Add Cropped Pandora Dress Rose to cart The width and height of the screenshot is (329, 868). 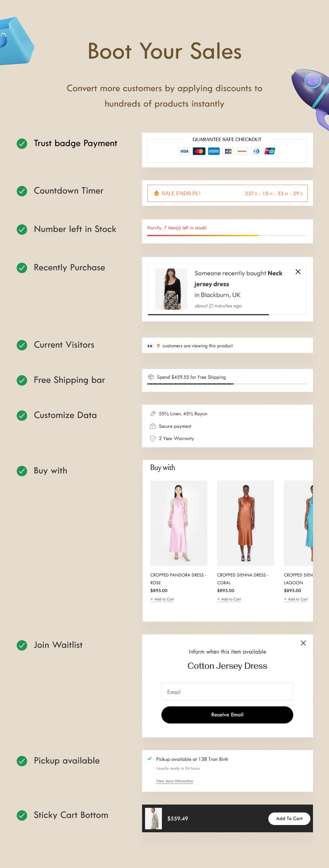(162, 599)
